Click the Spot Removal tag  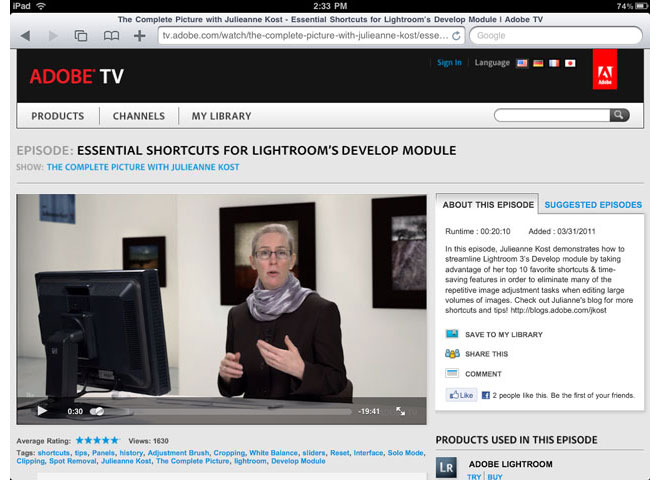[72, 461]
